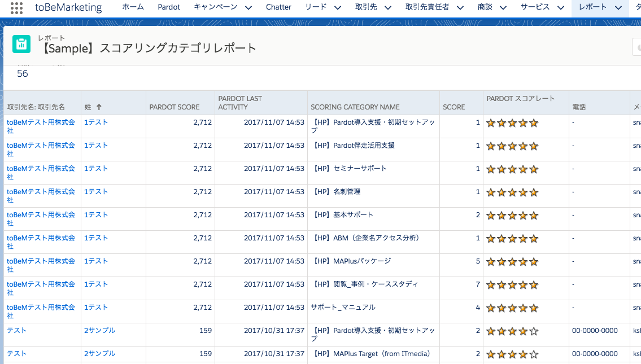Expand the キャンペーン dropdown chevron
Viewport: 641px width, 364px height.
click(248, 7)
